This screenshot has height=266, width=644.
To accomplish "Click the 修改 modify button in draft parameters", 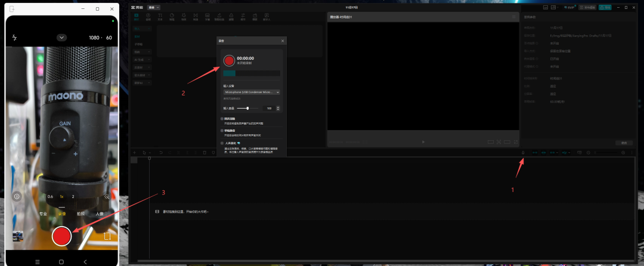I will click(x=624, y=143).
